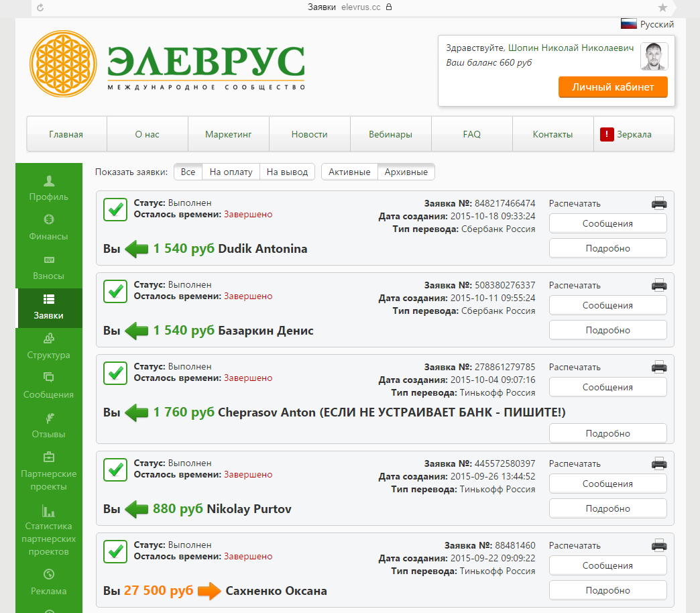
Task: Click checkmark box of Cheprasov Anton request
Action: coord(115,373)
